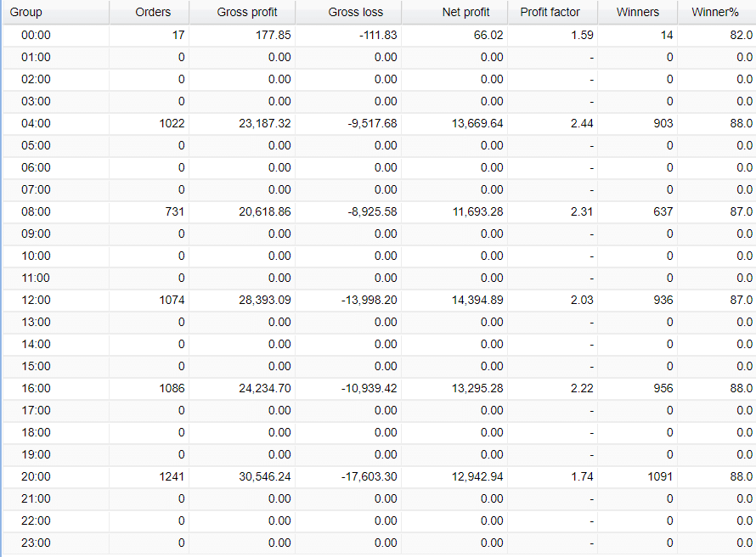The height and width of the screenshot is (557, 756).
Task: Select the 04:00 group row
Action: [x=37, y=123]
